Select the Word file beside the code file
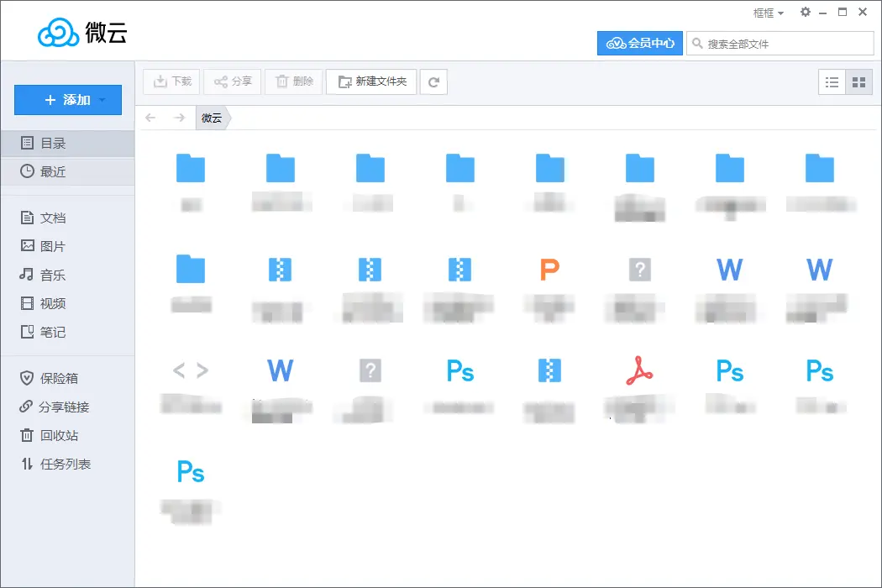This screenshot has width=882, height=588. [280, 370]
